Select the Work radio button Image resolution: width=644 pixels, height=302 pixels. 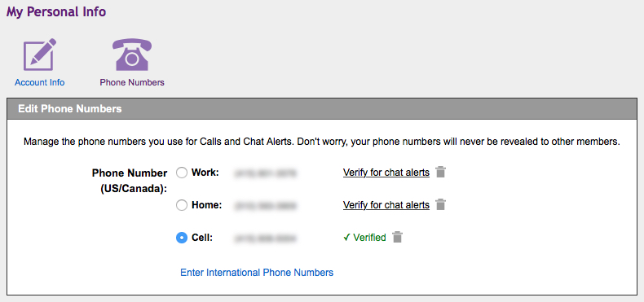[182, 173]
